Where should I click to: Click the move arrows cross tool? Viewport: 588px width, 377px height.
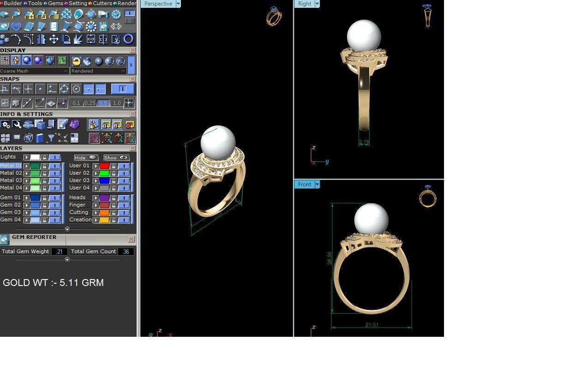[54, 39]
